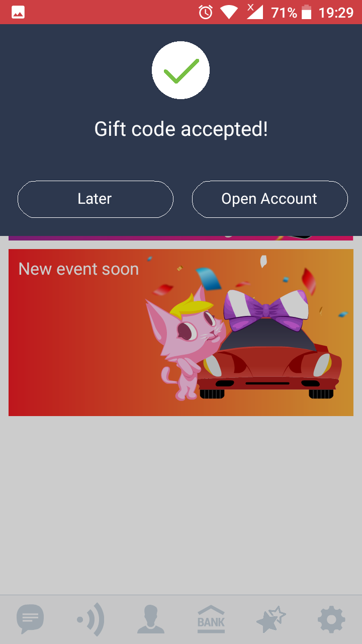This screenshot has width=362, height=644.
Task: Tap the New event soon title text
Action: pyautogui.click(x=79, y=269)
